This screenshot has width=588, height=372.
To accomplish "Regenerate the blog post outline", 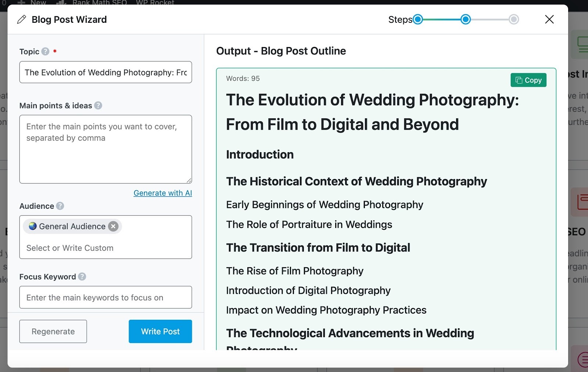I will tap(53, 331).
